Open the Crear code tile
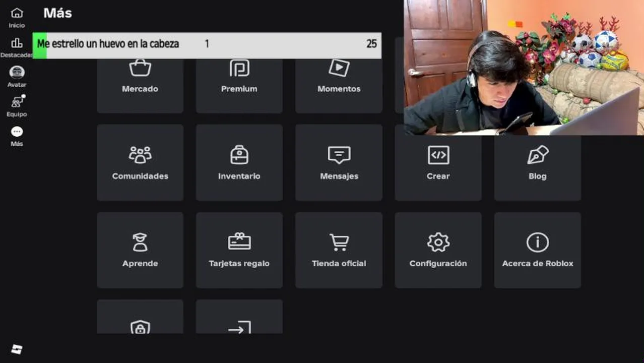Image resolution: width=644 pixels, height=363 pixels. coord(438,167)
